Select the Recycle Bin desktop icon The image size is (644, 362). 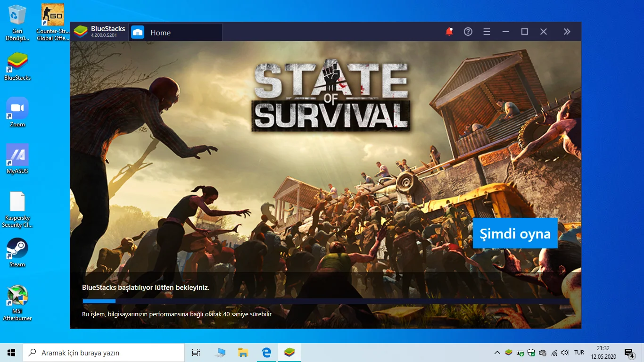tap(17, 23)
